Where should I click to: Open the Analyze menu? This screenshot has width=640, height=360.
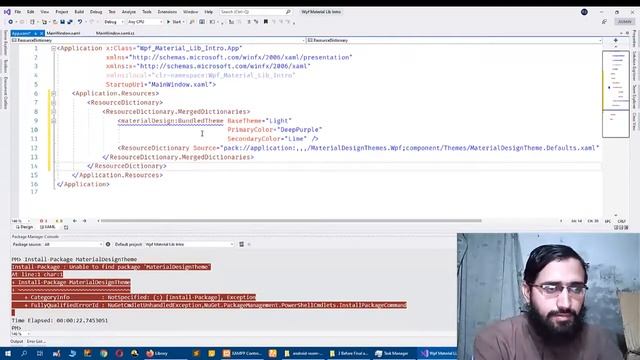[129, 12]
